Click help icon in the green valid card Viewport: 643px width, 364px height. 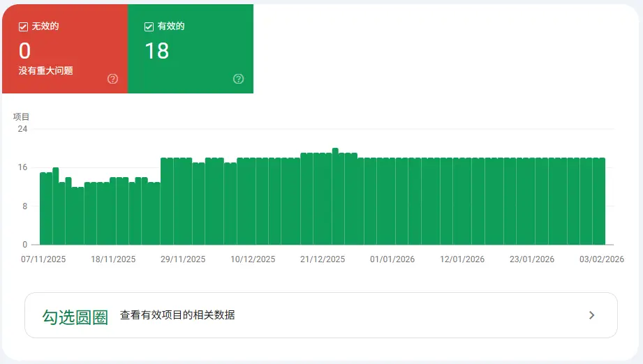(x=238, y=79)
